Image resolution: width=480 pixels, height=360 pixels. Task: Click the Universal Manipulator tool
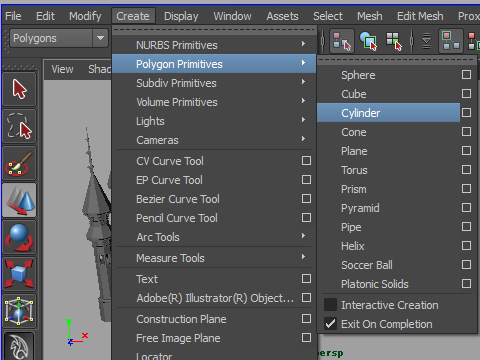click(19, 311)
